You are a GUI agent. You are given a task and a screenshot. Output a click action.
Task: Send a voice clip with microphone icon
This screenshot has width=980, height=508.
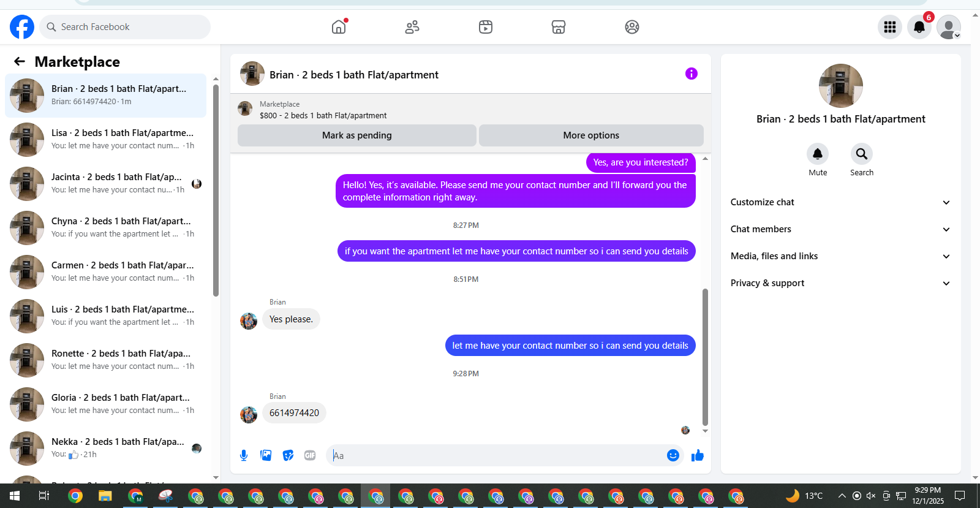244,455
